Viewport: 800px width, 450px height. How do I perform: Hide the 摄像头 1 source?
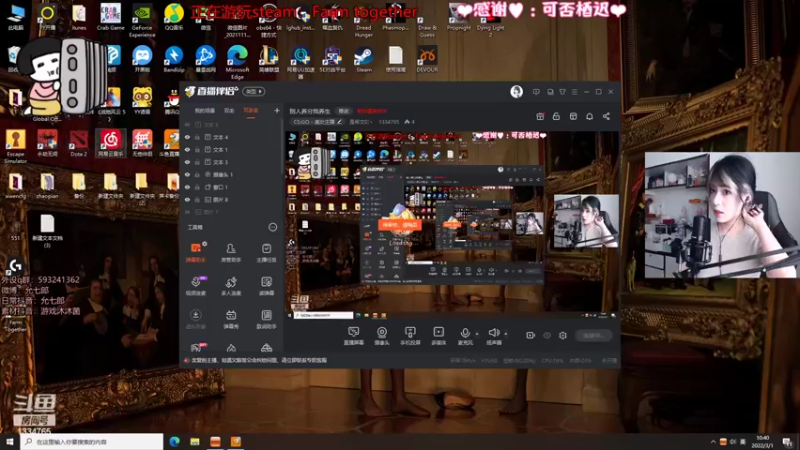[x=187, y=174]
